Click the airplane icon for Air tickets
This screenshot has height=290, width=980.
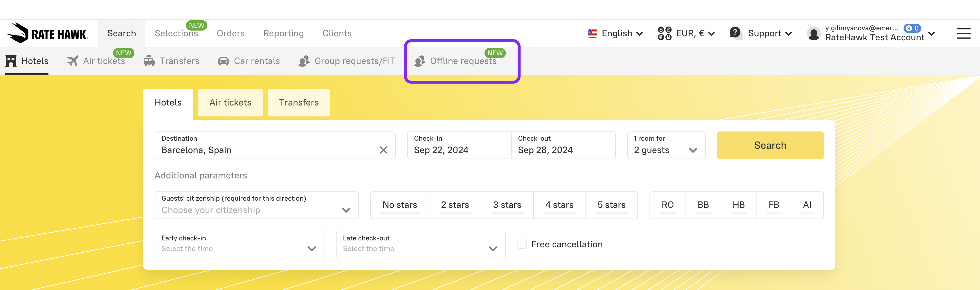point(72,61)
